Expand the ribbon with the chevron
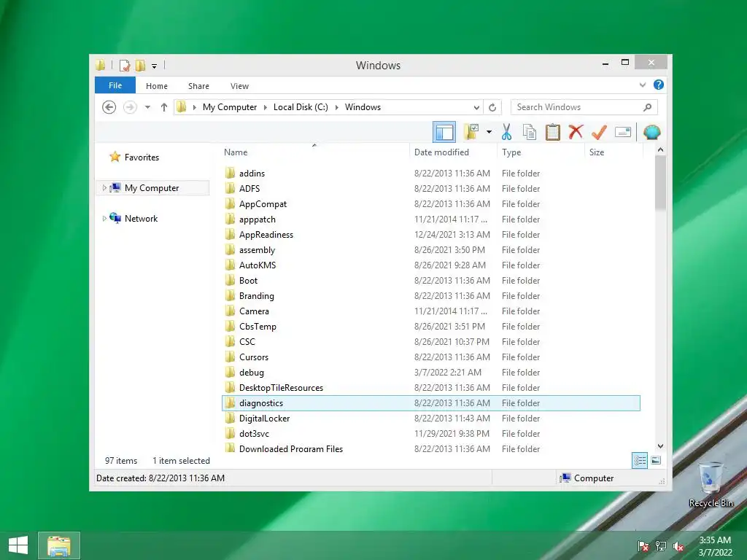 [x=643, y=85]
